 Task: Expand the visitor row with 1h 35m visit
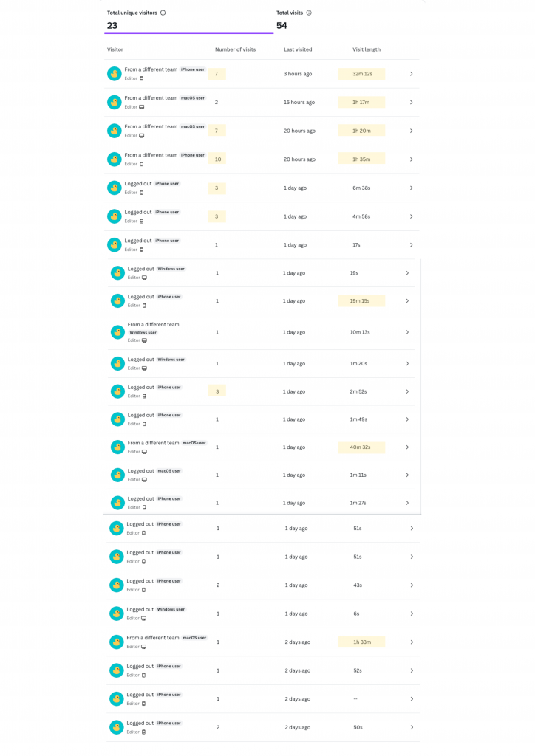(x=411, y=159)
